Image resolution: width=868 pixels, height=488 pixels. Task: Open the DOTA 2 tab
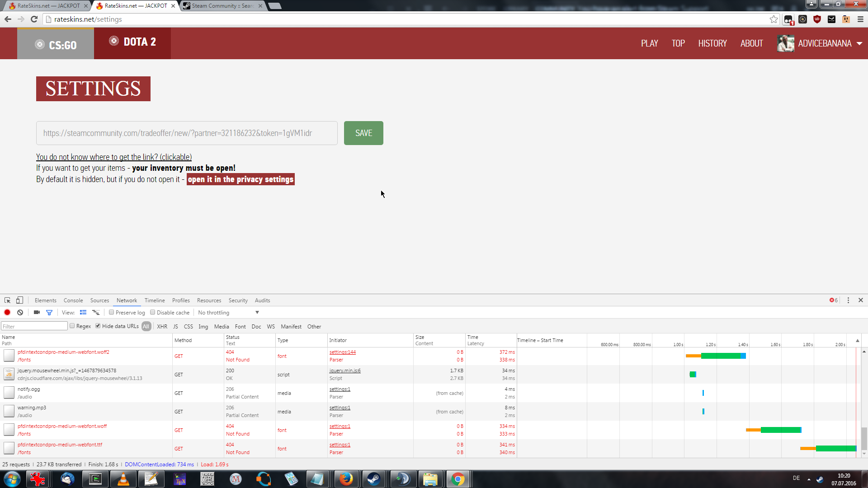click(132, 42)
